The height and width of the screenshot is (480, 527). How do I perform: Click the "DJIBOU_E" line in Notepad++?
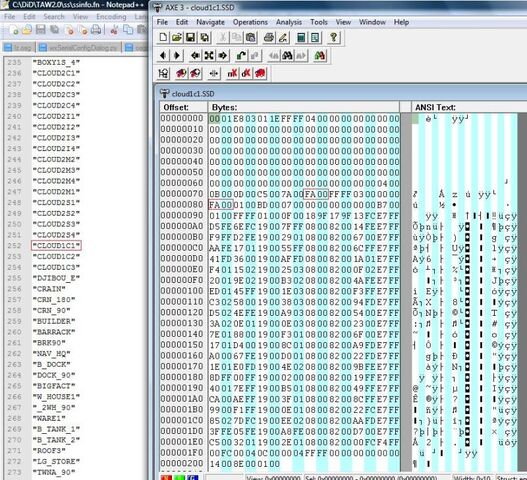click(56, 278)
